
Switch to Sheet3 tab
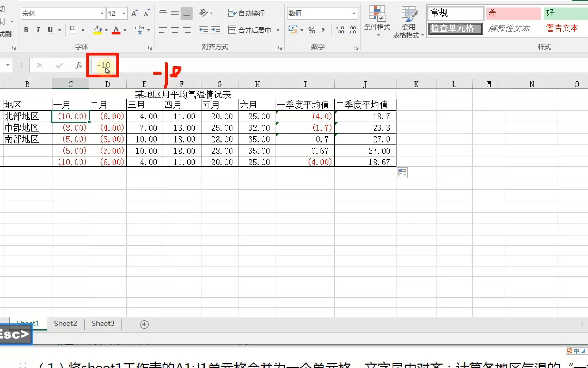tap(103, 323)
